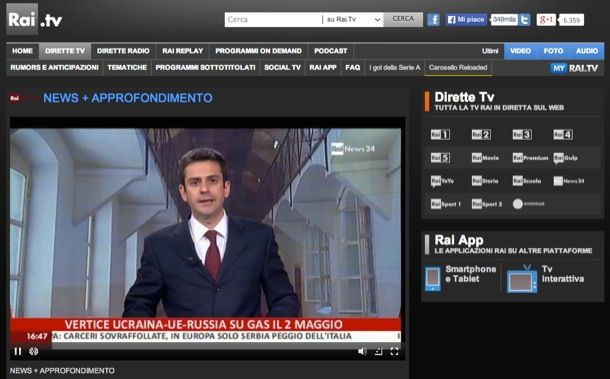Open PROGRAMMI ON DEMAND menu item
610x379 pixels.
[x=259, y=51]
